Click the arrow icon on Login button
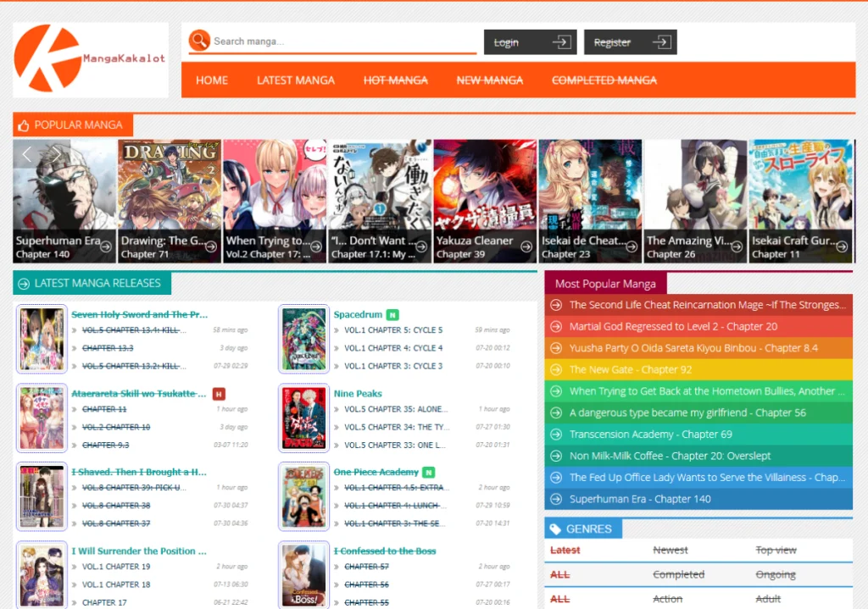 (x=561, y=42)
